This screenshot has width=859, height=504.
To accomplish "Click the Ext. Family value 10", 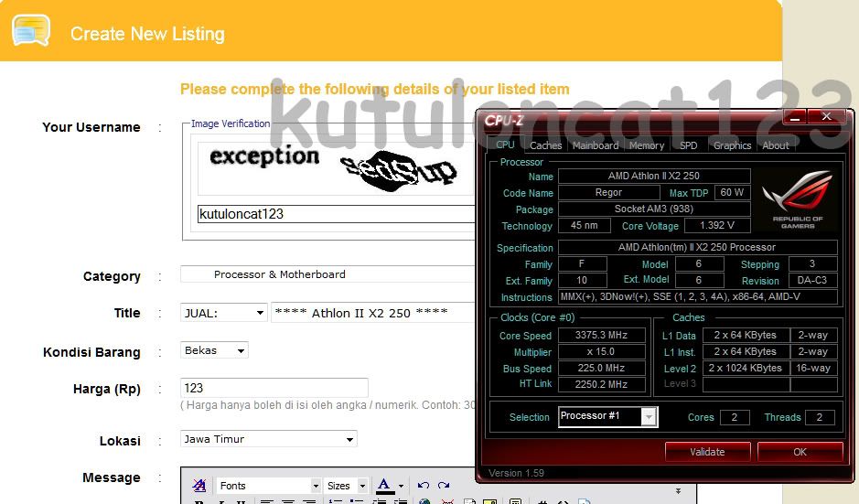I will (582, 280).
